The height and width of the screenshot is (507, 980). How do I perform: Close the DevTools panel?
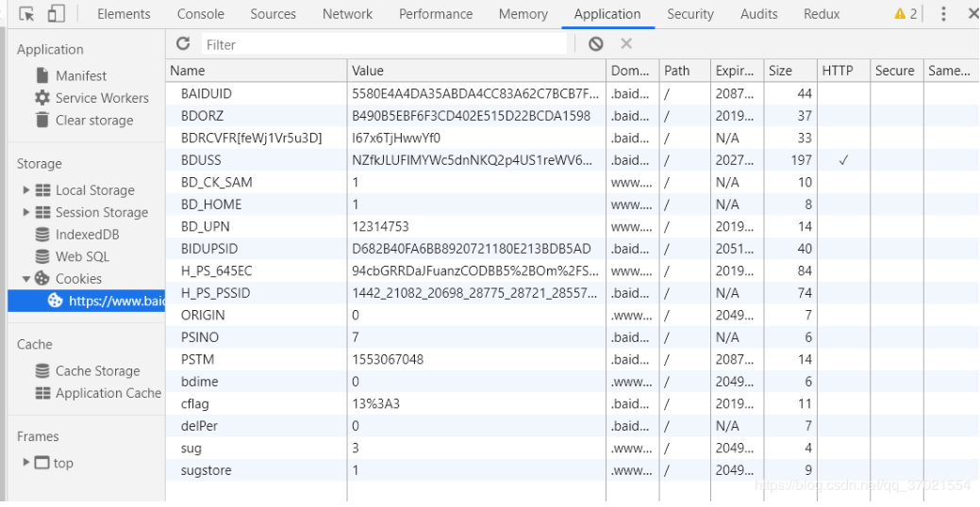pos(972,14)
